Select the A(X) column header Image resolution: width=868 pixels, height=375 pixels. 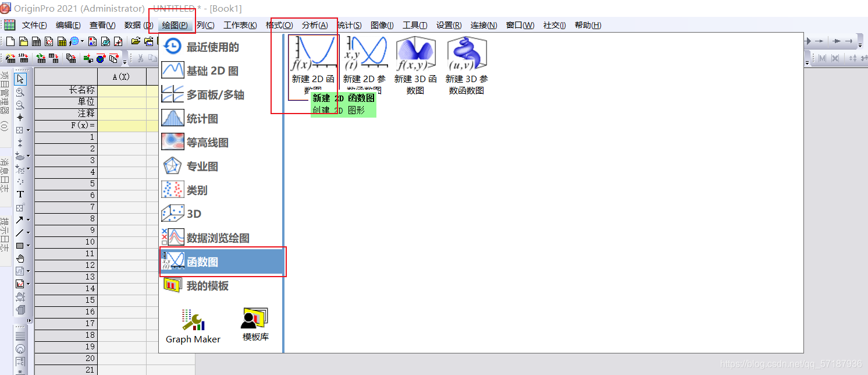point(122,76)
